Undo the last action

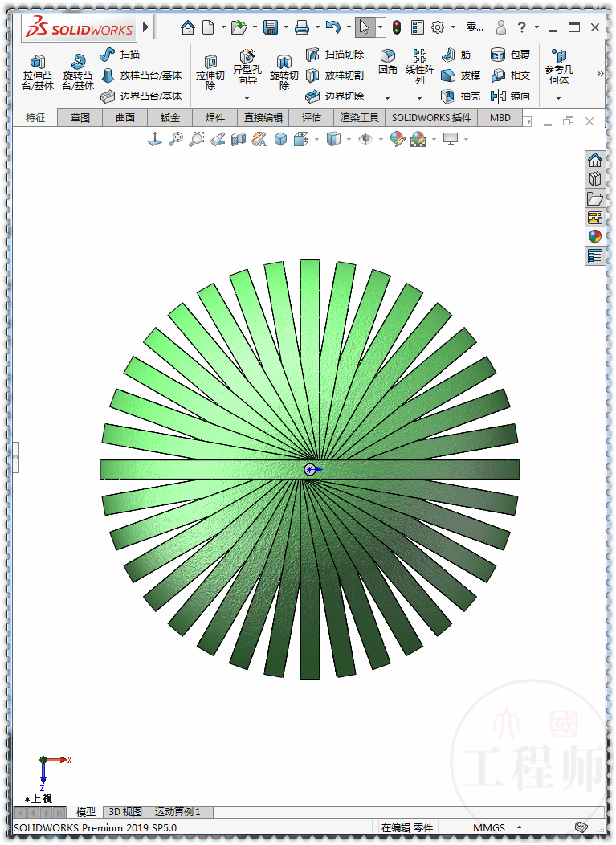[333, 27]
